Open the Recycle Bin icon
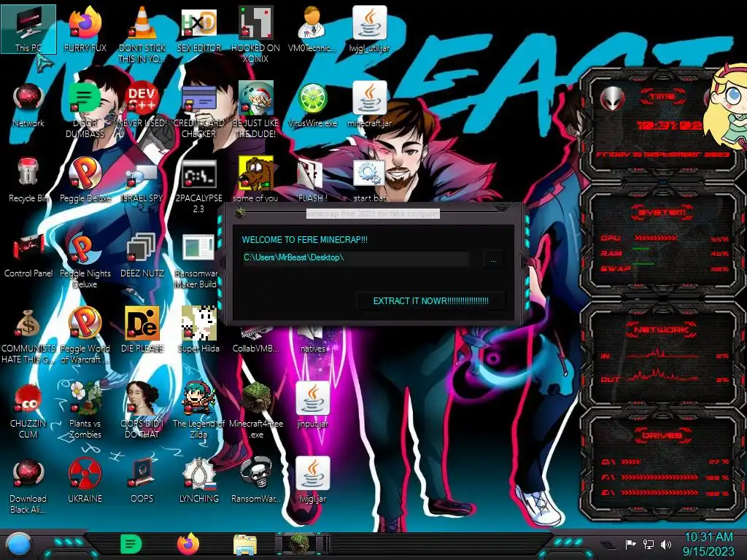 pyautogui.click(x=28, y=180)
